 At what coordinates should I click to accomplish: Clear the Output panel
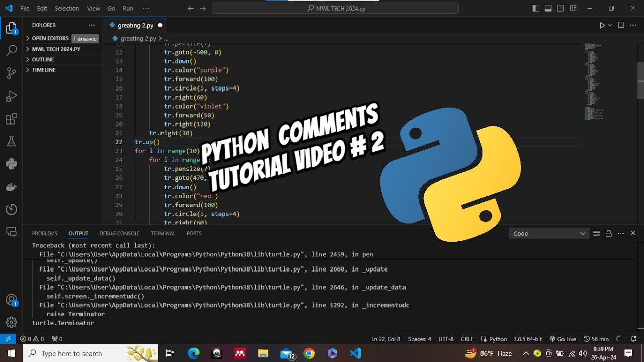[x=596, y=233]
